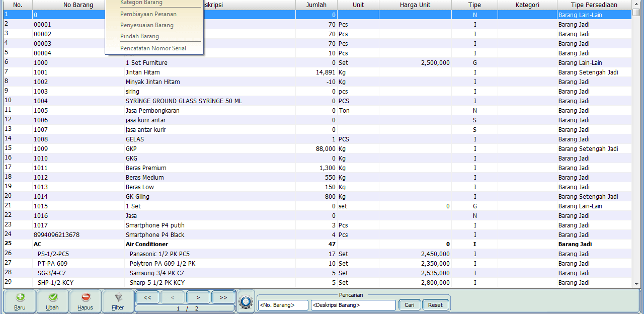
Task: Focus the Deskripsi Barang search field
Action: coord(353,305)
